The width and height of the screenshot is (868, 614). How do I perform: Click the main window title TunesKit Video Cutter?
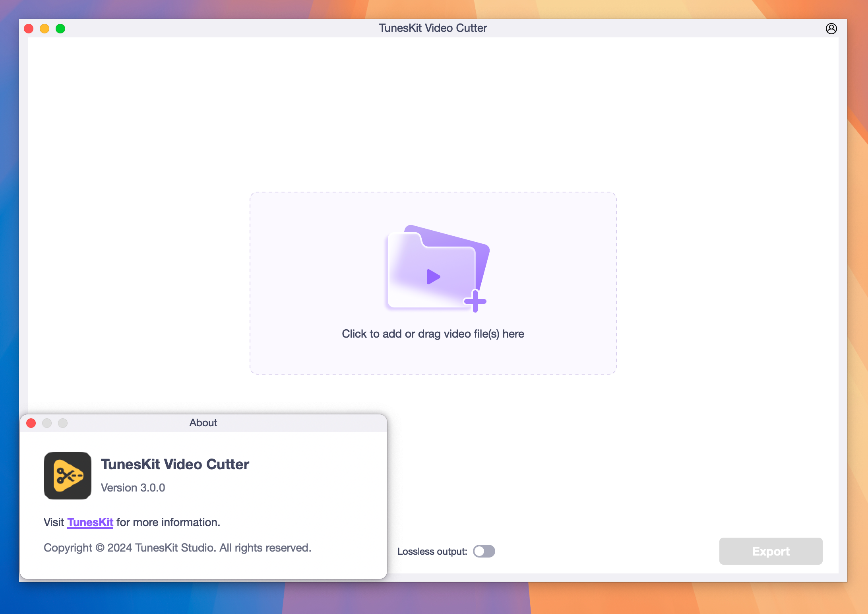[433, 28]
